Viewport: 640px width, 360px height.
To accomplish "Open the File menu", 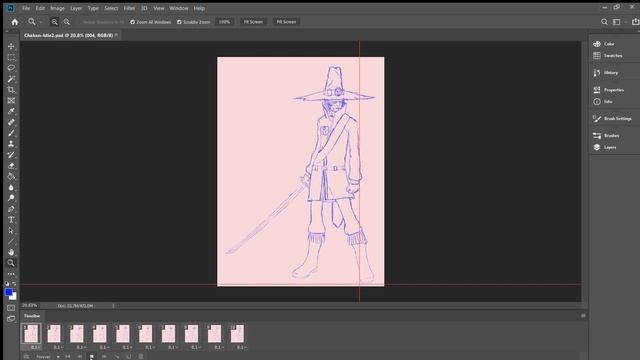I will click(26, 8).
